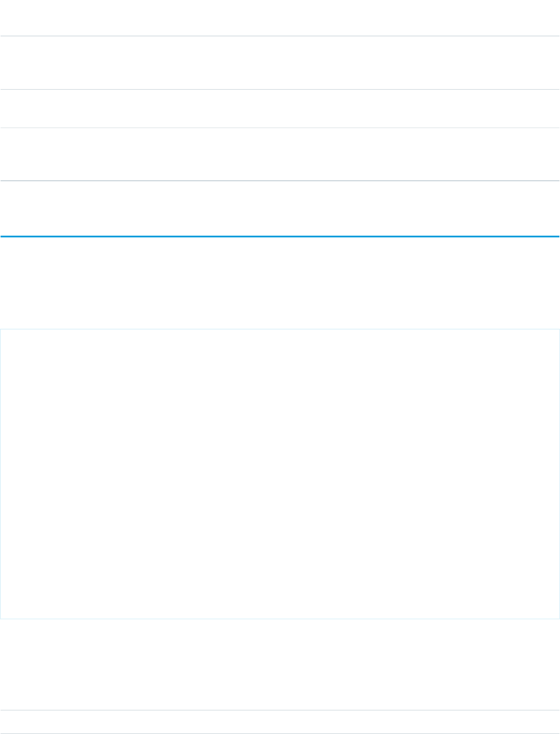Click the blank area above the topmost divider
This screenshot has width=560, height=734.
tap(280, 18)
